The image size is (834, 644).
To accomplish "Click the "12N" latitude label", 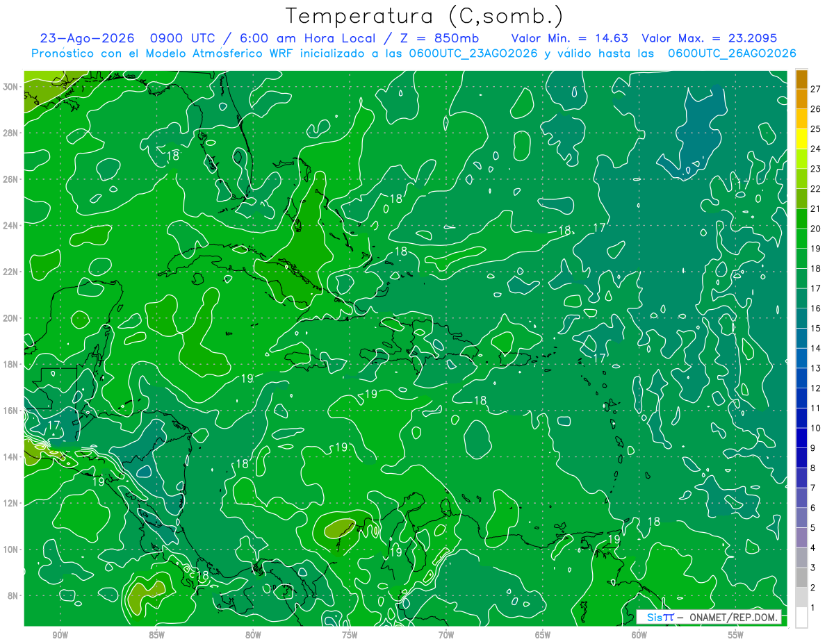I will pos(10,503).
